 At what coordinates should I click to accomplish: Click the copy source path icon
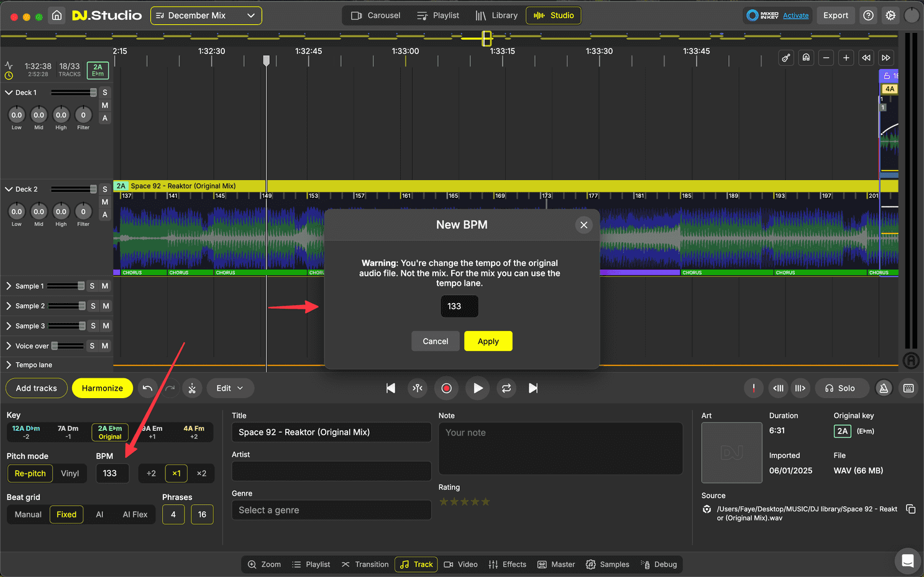[911, 509]
